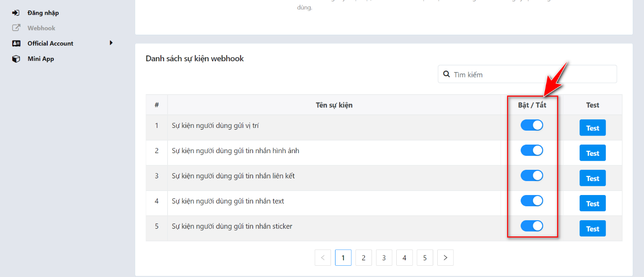Click the Official Account contact card icon
The image size is (644, 277).
coord(16,43)
